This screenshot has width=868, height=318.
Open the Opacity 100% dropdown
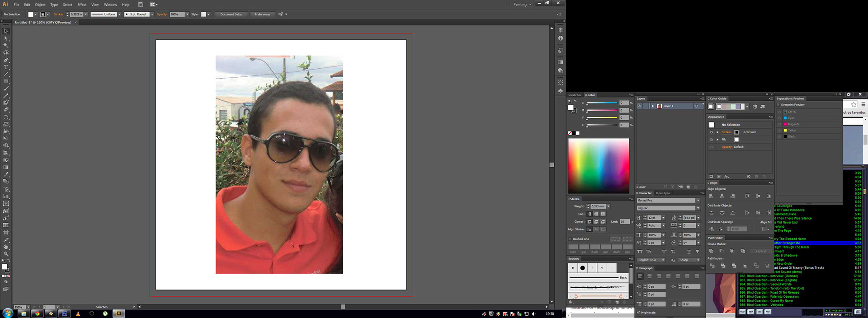(187, 14)
